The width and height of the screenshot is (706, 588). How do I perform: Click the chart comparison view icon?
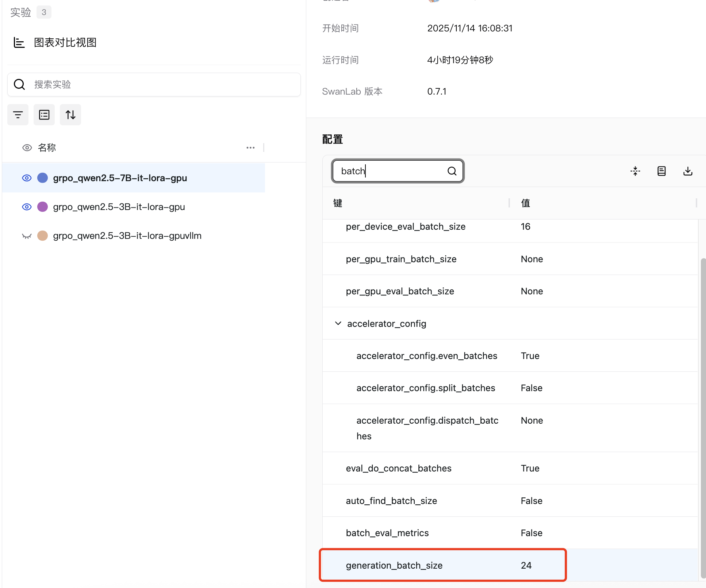coord(19,42)
